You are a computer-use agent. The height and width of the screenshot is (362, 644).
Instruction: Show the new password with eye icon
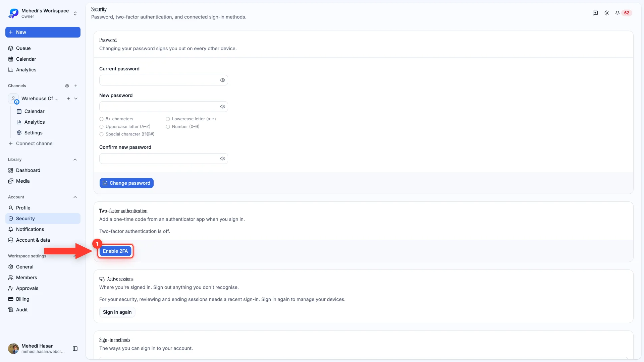(223, 107)
